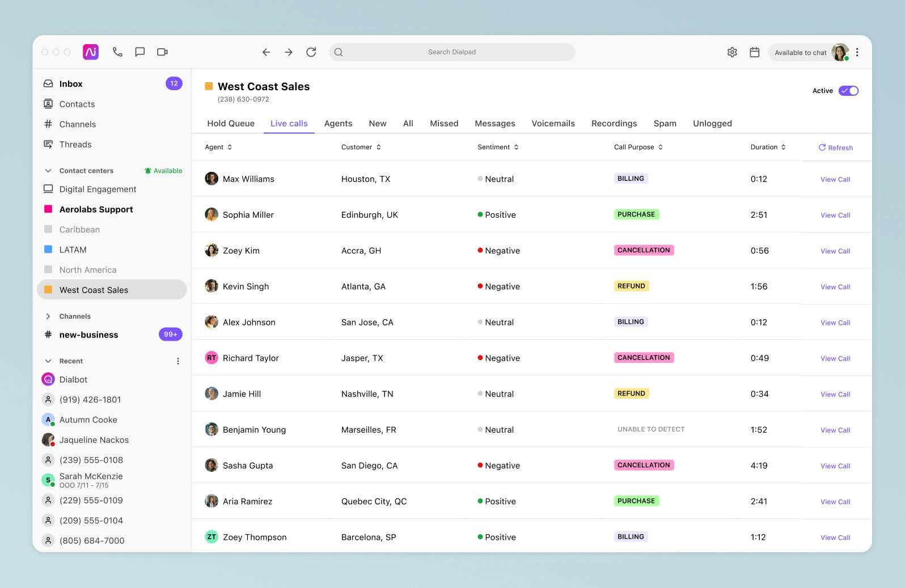Click the pink Aerolabs Support color square

coord(48,209)
